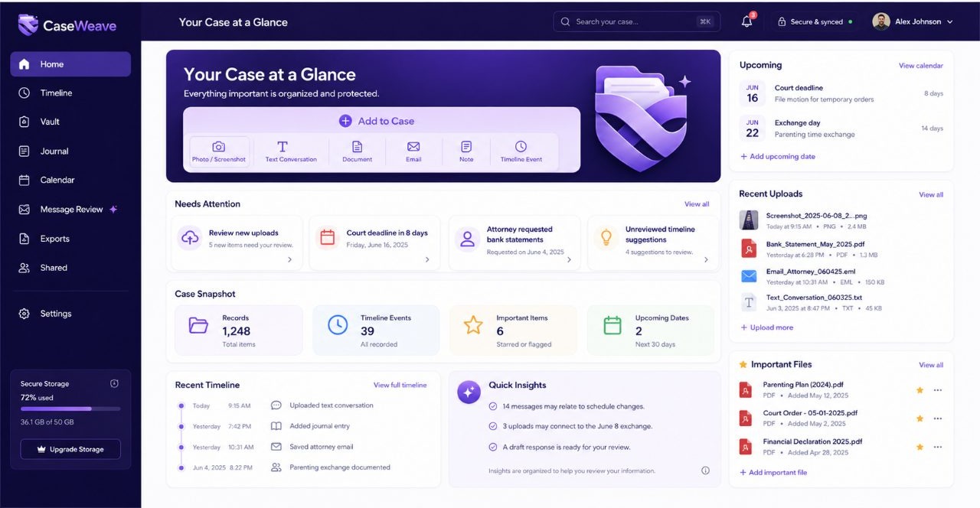This screenshot has width=980, height=508.
Task: Open View calendar link
Action: (x=921, y=66)
